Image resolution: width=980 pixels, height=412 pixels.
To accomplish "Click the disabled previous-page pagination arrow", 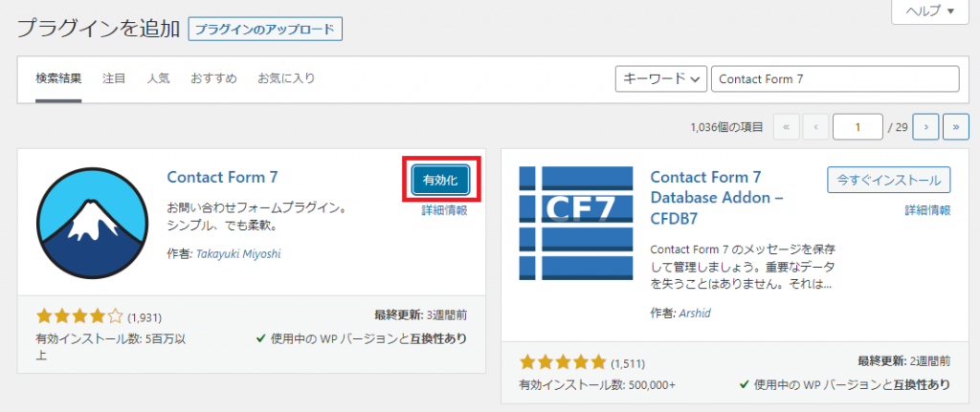I will (816, 127).
